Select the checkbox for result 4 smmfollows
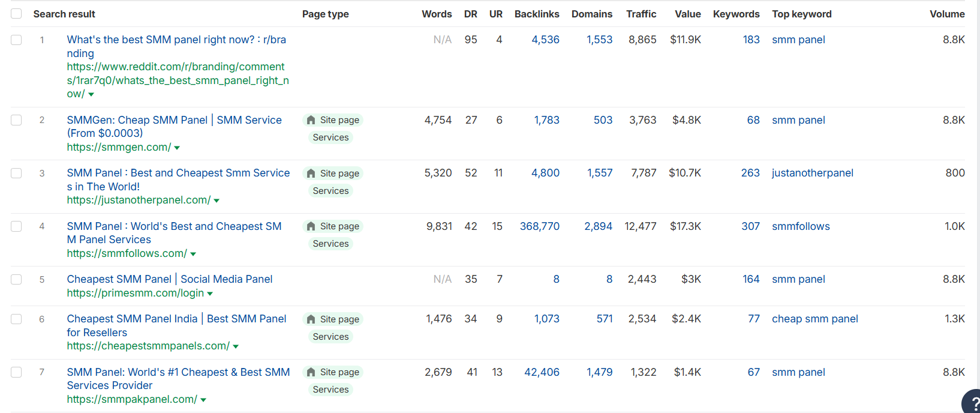The width and height of the screenshot is (980, 413). click(x=16, y=226)
